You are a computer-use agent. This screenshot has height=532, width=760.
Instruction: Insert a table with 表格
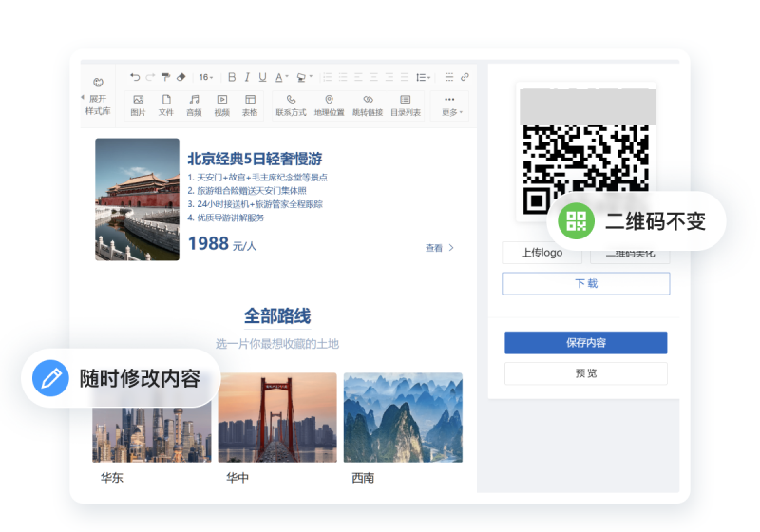(x=250, y=105)
